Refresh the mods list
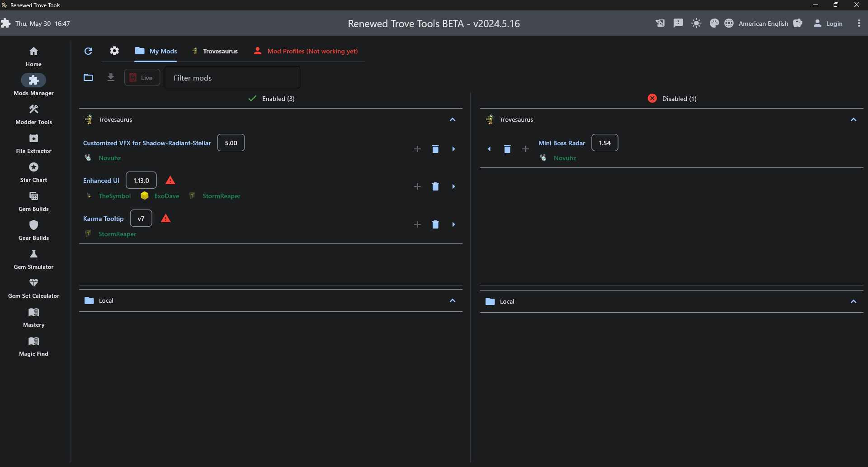 pyautogui.click(x=88, y=51)
